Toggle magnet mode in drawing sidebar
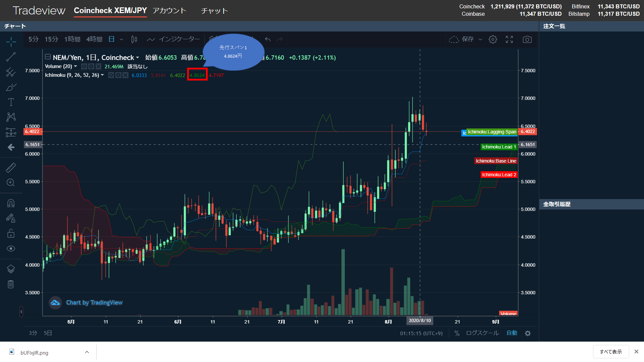 (x=11, y=203)
